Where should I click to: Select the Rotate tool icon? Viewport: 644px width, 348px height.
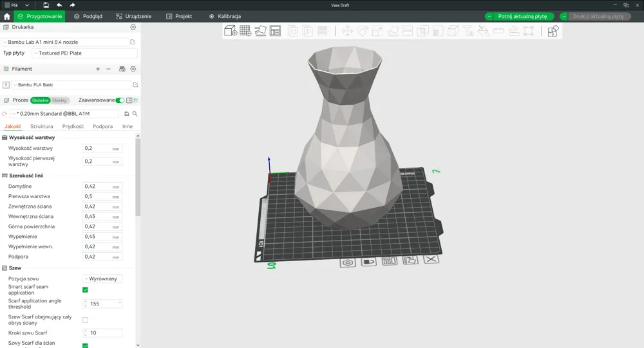tap(363, 31)
